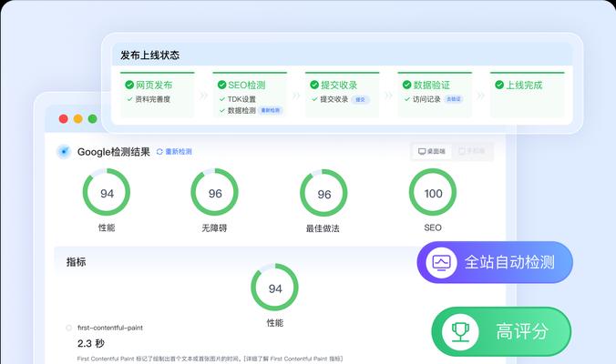
Task: Click the monitor icon on 全站自动检测 button
Action: click(x=441, y=262)
